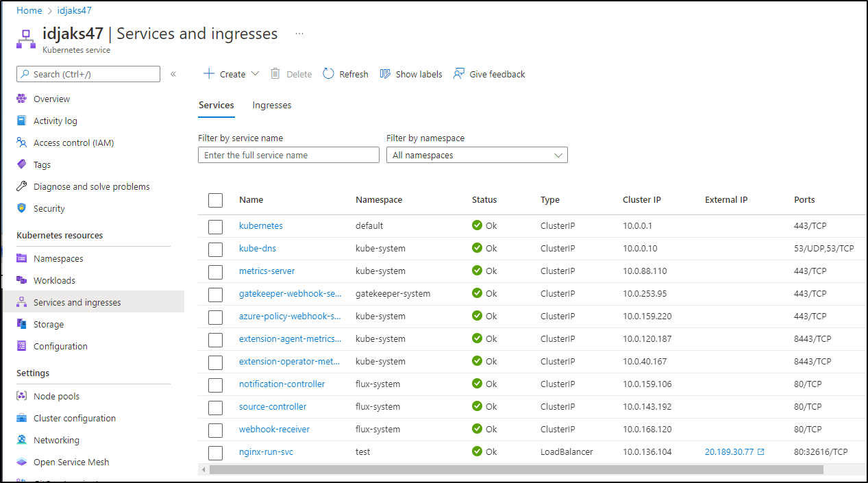868x483 pixels.
Task: Click the Node pools icon
Action: click(22, 396)
